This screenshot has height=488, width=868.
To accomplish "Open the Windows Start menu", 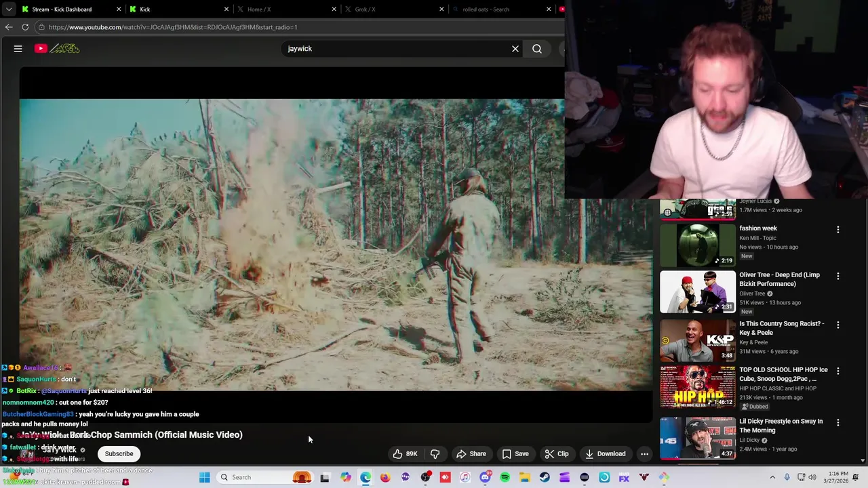I will pyautogui.click(x=204, y=477).
